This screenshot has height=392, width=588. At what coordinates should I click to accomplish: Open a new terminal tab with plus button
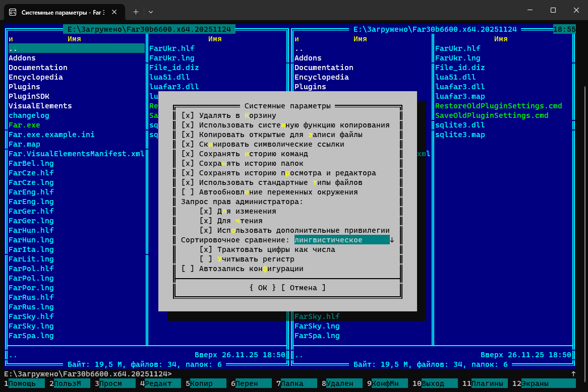click(x=136, y=11)
